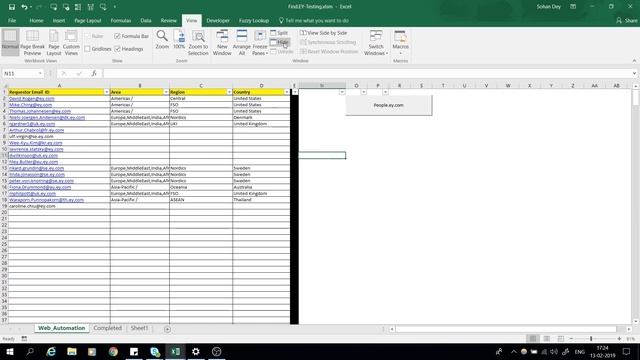Open the email link in row 18
This screenshot has height=360, width=640.
click(x=46, y=200)
